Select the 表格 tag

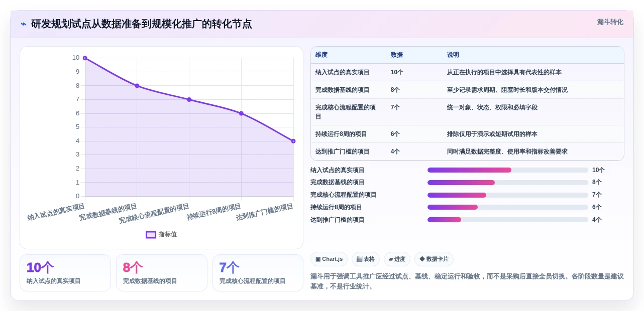click(366, 259)
